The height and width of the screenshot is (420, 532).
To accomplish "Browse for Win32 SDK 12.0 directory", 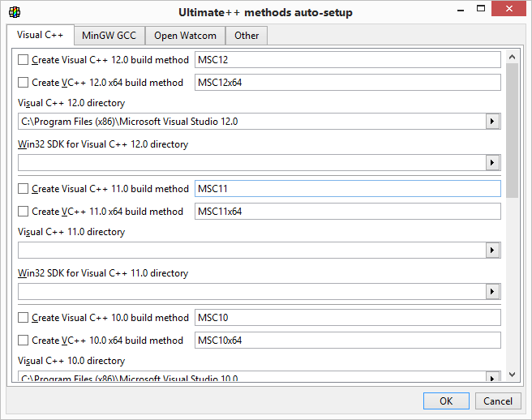I will pyautogui.click(x=492, y=163).
